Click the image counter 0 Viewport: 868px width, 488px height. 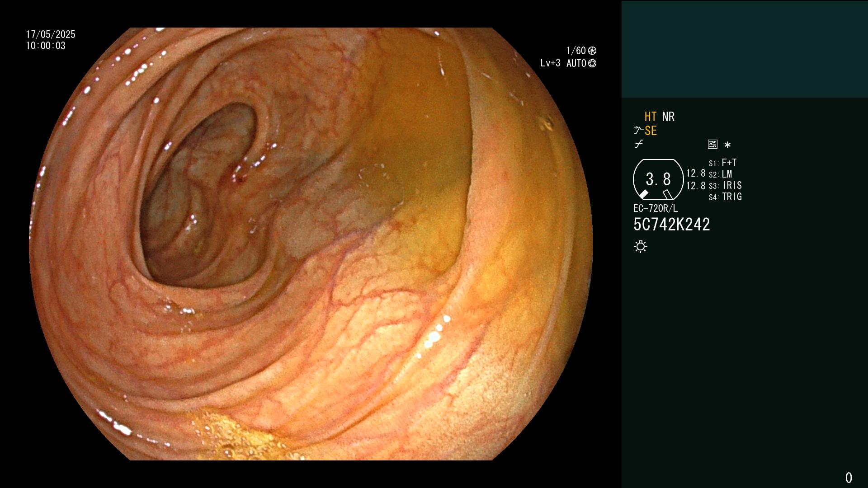click(x=849, y=478)
